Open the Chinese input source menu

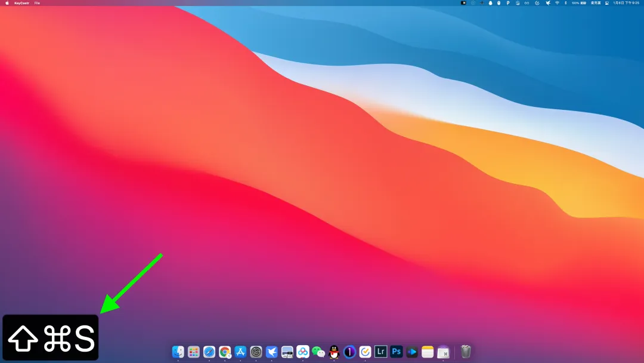point(596,3)
